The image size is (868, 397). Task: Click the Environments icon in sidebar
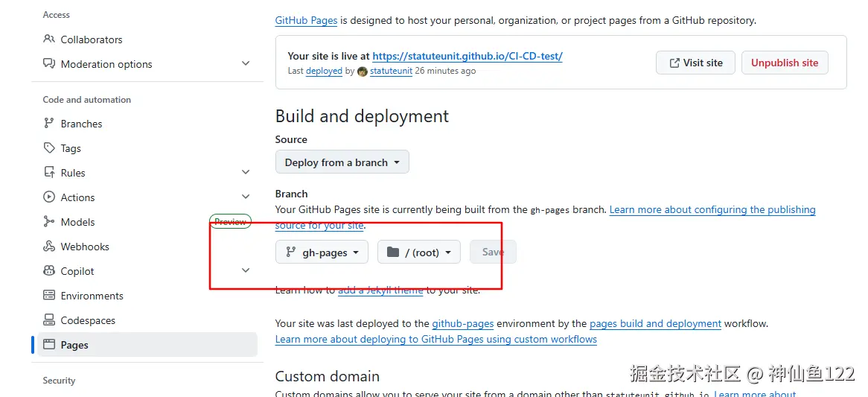pyautogui.click(x=49, y=296)
